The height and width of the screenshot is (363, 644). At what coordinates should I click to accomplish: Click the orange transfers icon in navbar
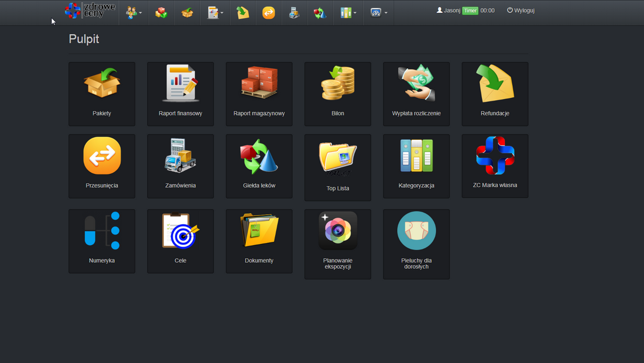[268, 12]
